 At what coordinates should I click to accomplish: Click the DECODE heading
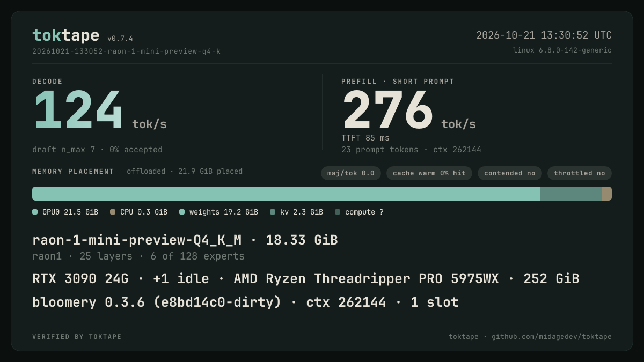[47, 82]
